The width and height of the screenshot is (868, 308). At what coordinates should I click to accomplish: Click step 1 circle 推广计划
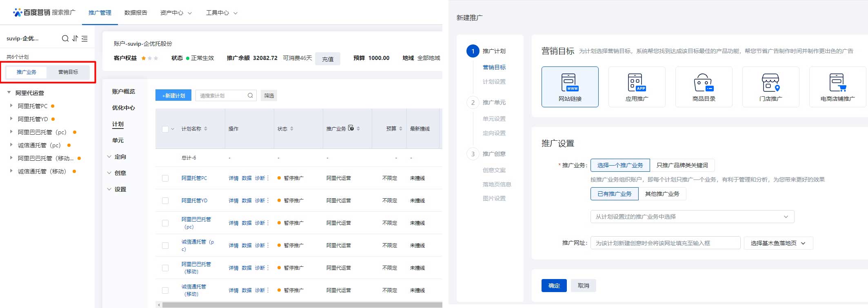(473, 51)
